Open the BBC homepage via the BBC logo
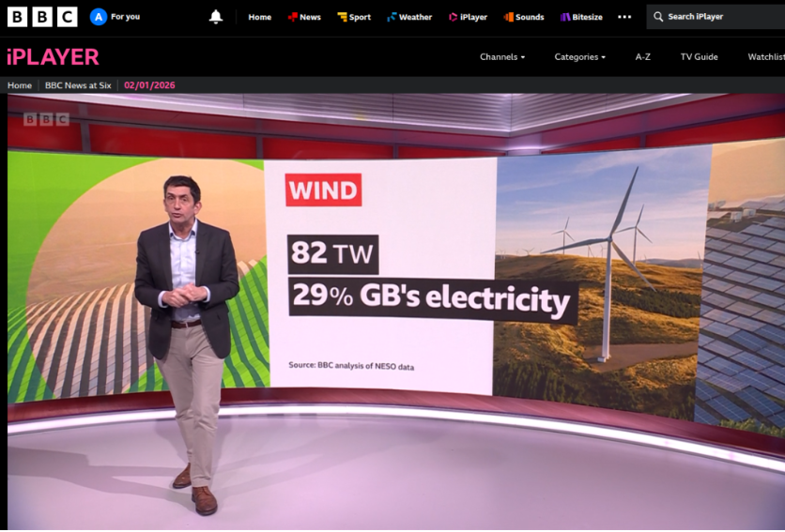This screenshot has height=532, width=785. [42, 17]
